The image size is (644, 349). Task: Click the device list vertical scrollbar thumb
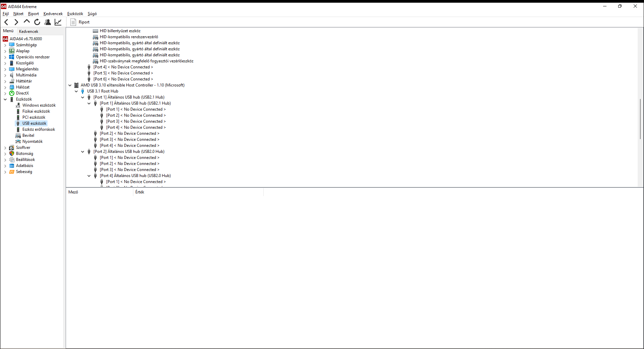pyautogui.click(x=640, y=119)
